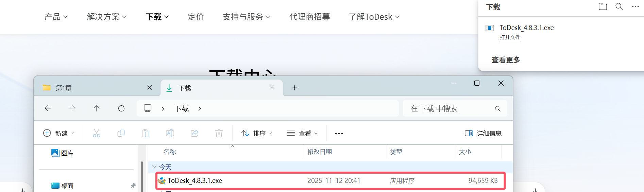Click the Paste clipboard icon
This screenshot has width=644, height=192.
(x=146, y=133)
